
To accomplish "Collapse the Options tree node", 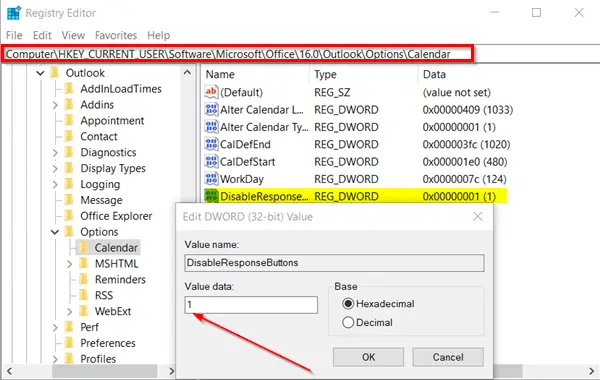I will [x=55, y=232].
